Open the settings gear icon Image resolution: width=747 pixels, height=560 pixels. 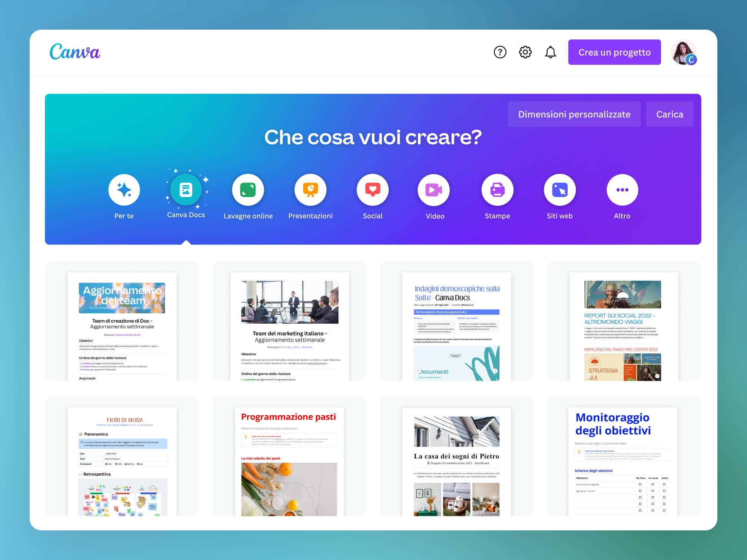[x=525, y=52]
